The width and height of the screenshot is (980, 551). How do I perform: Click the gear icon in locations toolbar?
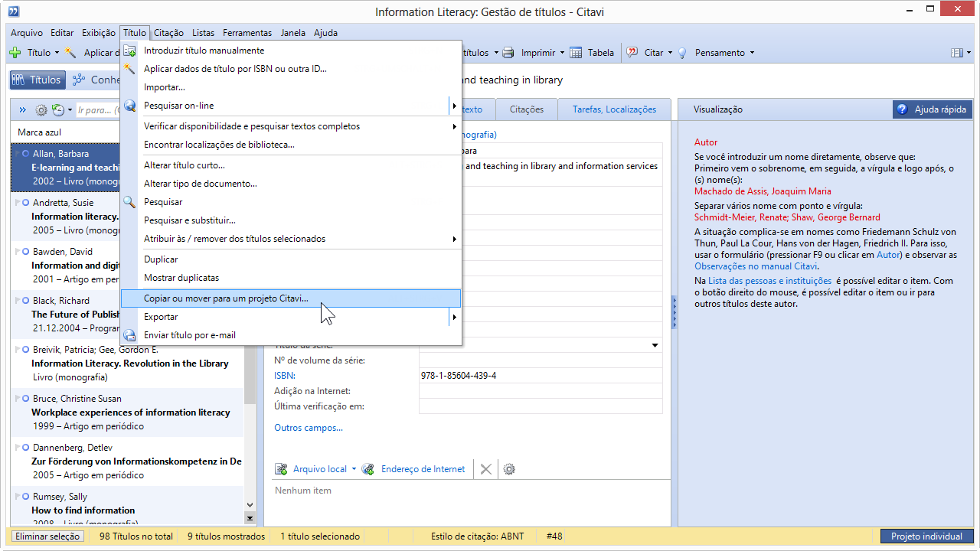pyautogui.click(x=509, y=469)
